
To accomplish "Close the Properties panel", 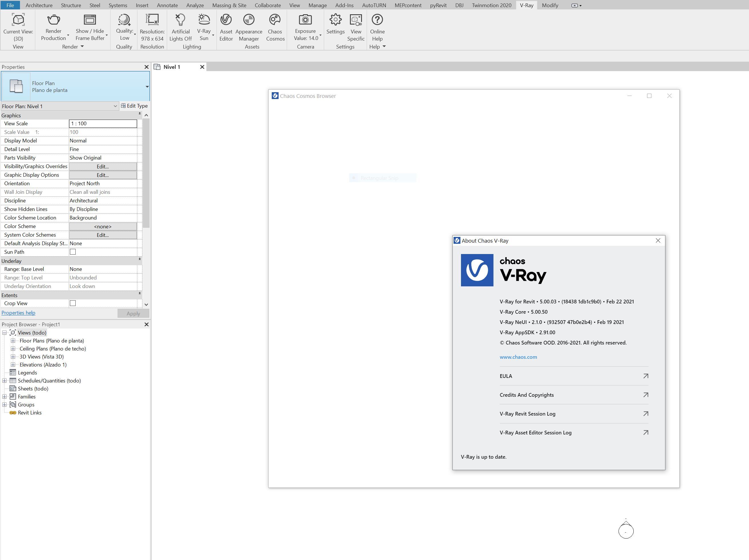I will 147,67.
